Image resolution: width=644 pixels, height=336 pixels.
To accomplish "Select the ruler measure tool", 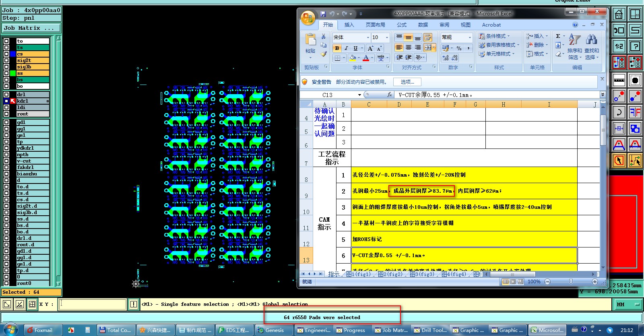I will (x=619, y=80).
